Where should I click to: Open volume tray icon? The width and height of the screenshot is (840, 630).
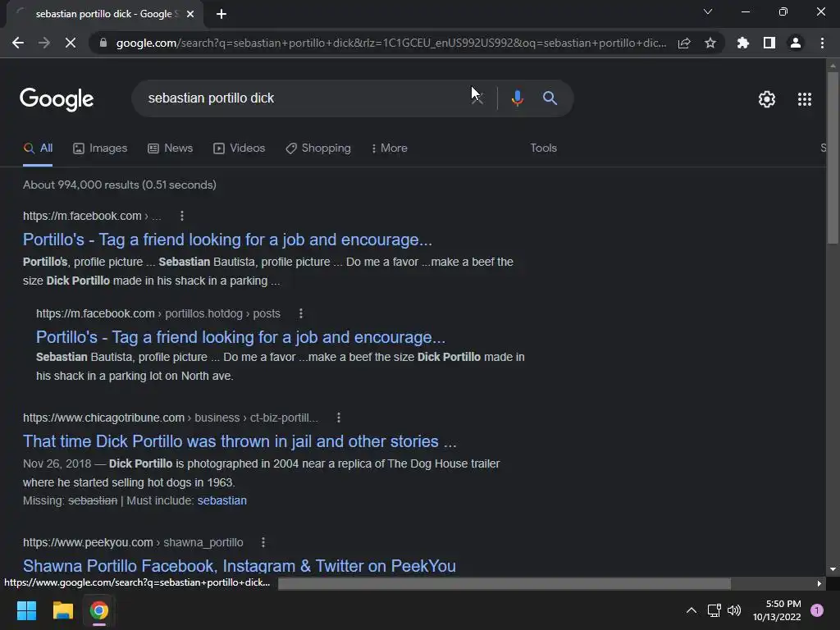click(734, 610)
